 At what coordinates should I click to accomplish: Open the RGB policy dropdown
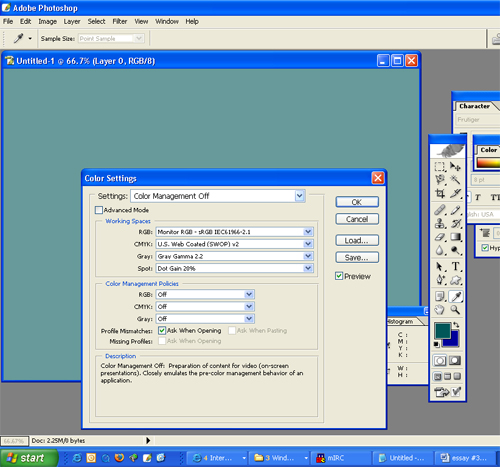[x=205, y=294]
